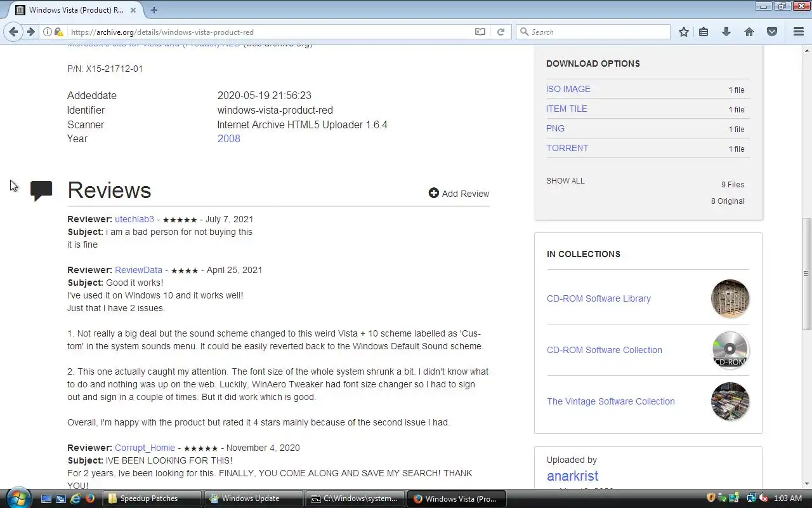Go forward with the browser Forward arrow
This screenshot has width=812, height=508.
(x=30, y=32)
